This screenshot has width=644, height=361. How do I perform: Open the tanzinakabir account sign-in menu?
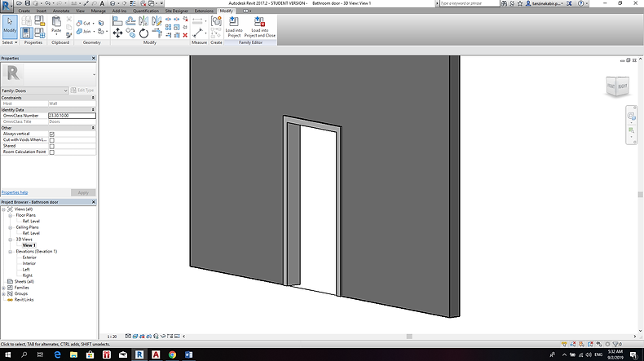546,3
